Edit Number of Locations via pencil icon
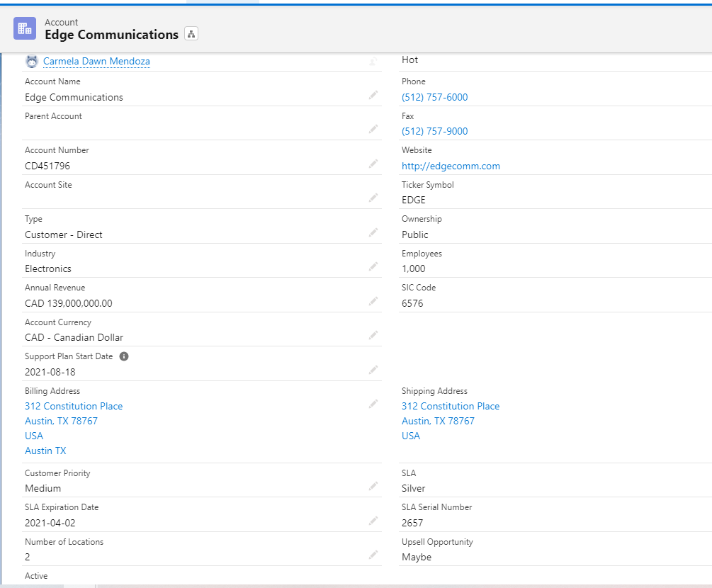 point(373,555)
